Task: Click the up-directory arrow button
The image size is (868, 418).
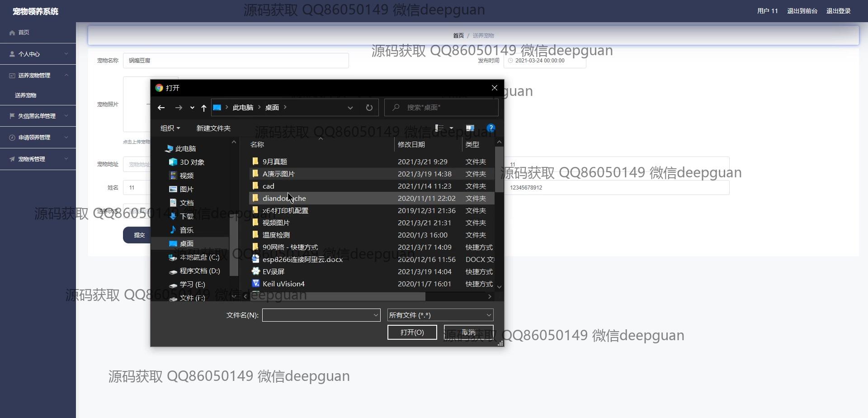Action: (x=203, y=108)
